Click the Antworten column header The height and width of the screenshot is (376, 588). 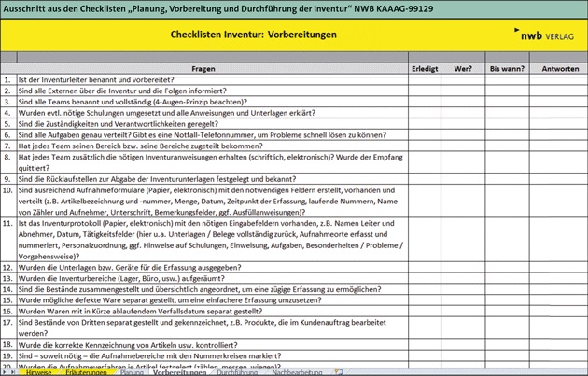pyautogui.click(x=560, y=69)
